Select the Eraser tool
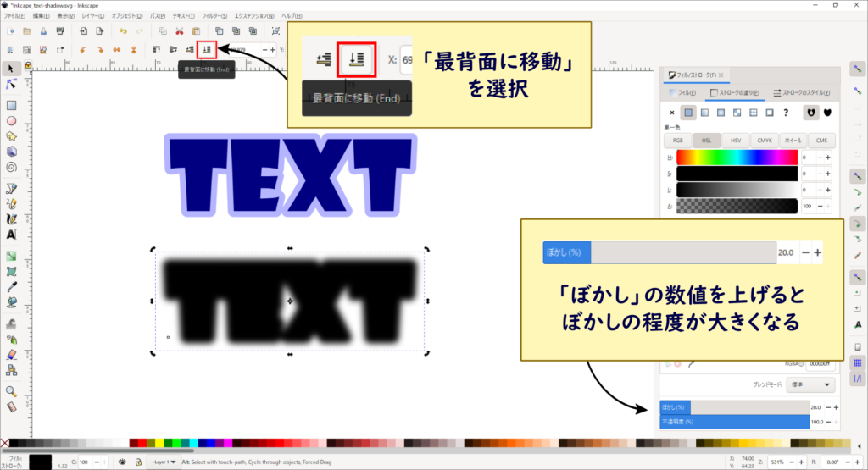The height and width of the screenshot is (470, 868). tap(11, 355)
